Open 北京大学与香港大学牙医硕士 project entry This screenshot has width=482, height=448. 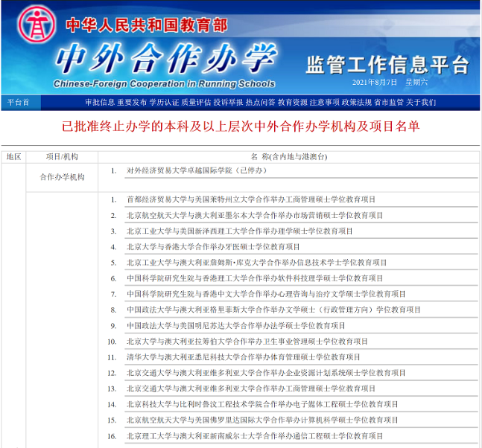(x=213, y=247)
